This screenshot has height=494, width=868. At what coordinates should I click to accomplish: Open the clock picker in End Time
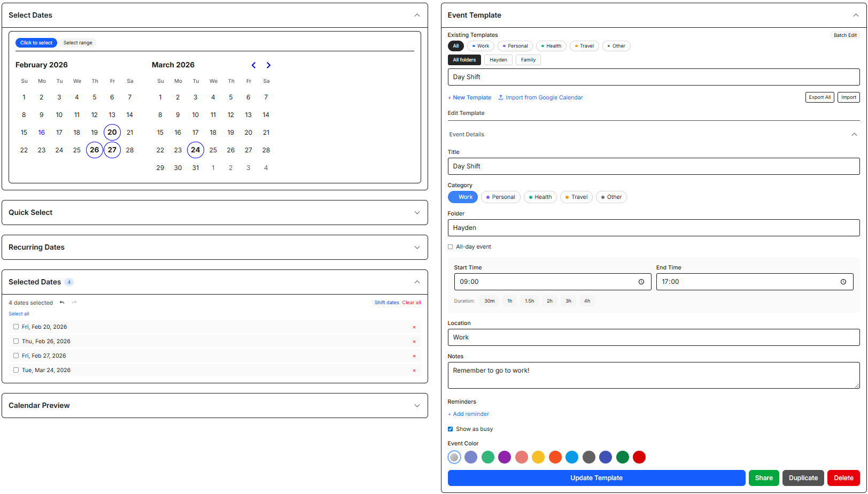843,282
